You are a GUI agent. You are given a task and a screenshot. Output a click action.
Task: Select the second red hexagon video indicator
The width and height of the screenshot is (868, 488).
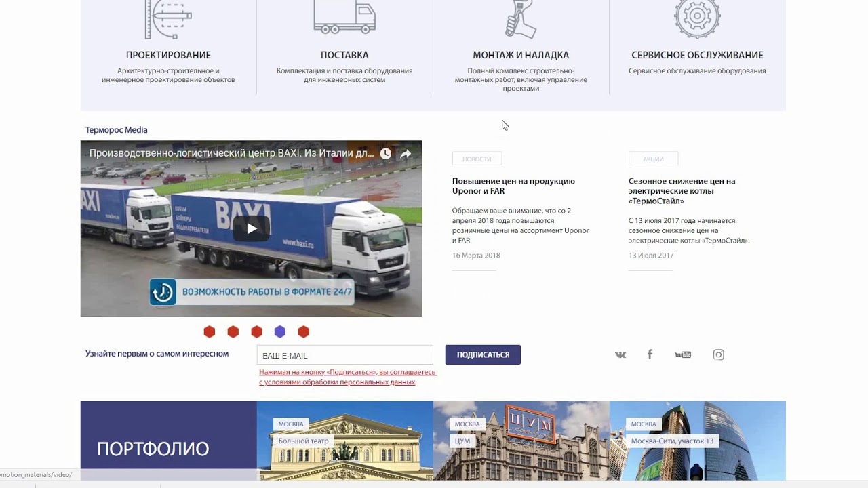tap(233, 331)
